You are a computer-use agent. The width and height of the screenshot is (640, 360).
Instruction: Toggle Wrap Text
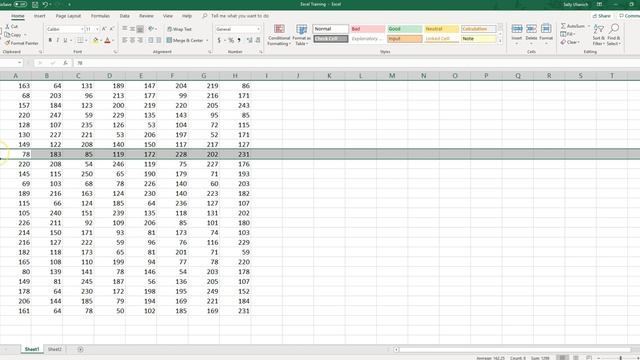tap(179, 29)
